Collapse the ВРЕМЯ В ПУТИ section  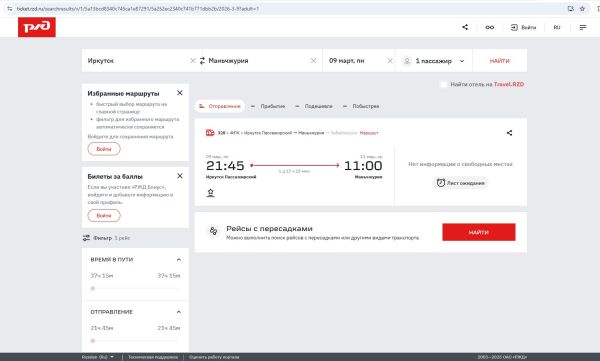(179, 260)
